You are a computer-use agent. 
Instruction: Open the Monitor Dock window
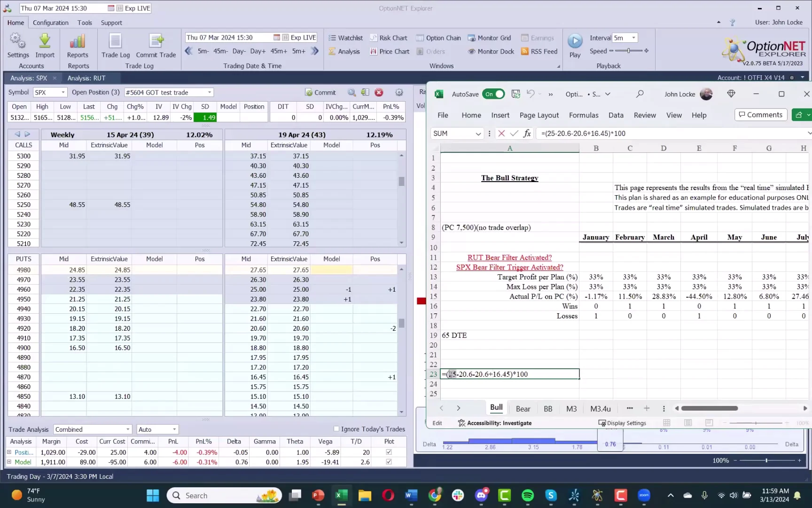pyautogui.click(x=491, y=51)
